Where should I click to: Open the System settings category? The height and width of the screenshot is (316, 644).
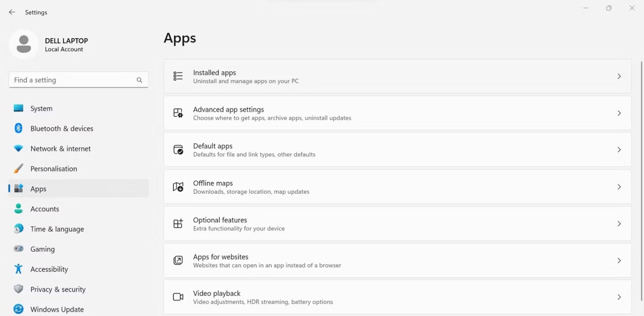coord(41,108)
